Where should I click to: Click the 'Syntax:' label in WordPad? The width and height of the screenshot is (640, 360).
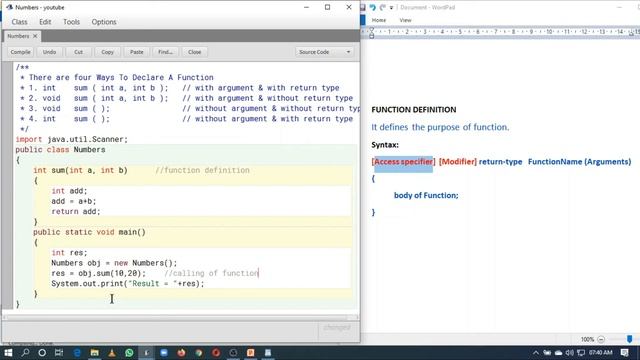[385, 145]
